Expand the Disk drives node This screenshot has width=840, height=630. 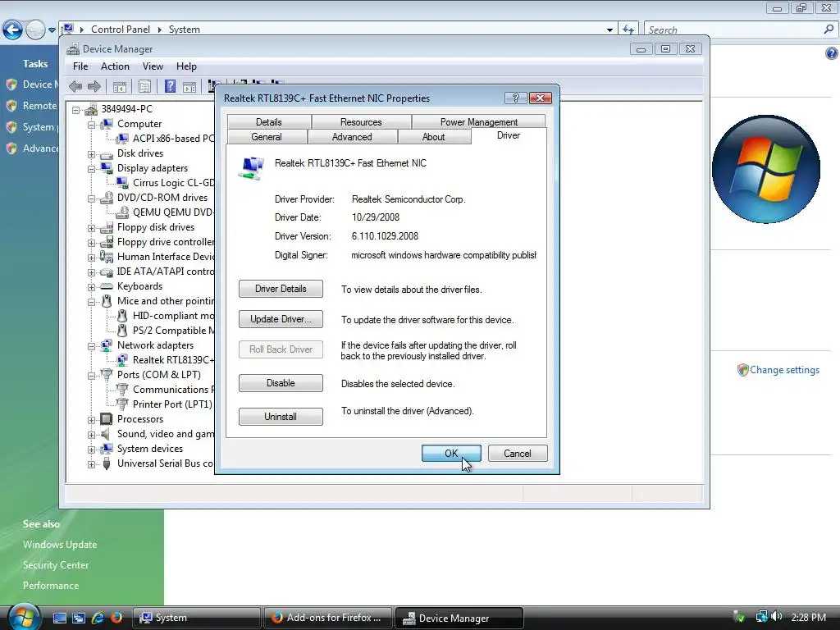click(92, 154)
